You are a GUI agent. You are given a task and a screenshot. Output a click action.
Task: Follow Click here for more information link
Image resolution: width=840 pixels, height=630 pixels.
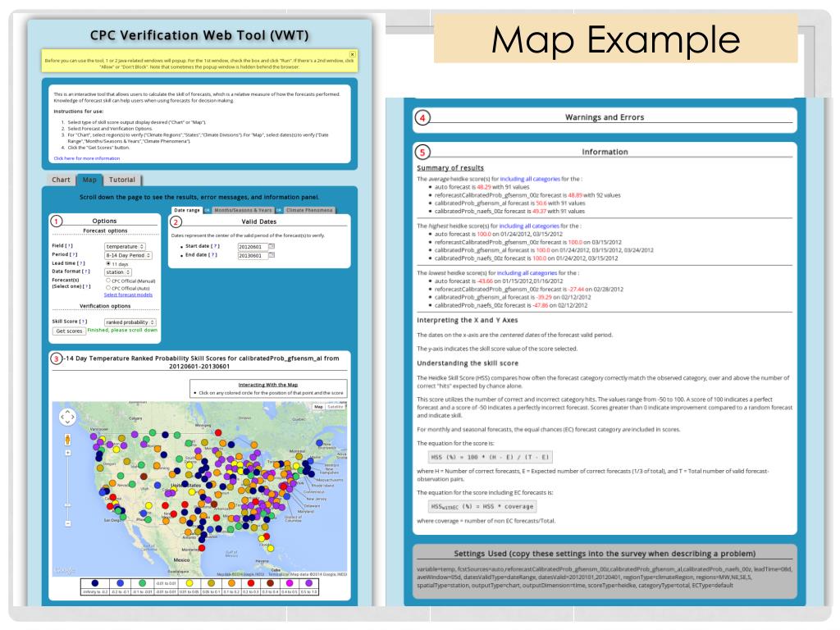[x=87, y=158]
